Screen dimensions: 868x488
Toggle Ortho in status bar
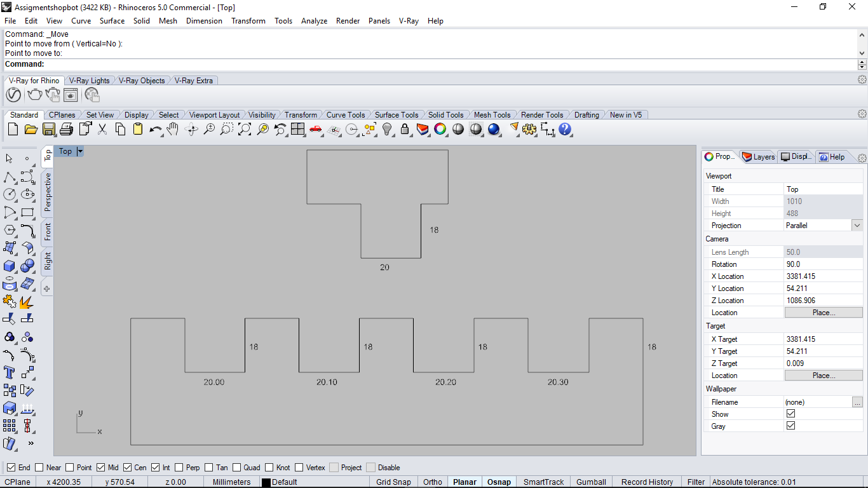pyautogui.click(x=433, y=482)
